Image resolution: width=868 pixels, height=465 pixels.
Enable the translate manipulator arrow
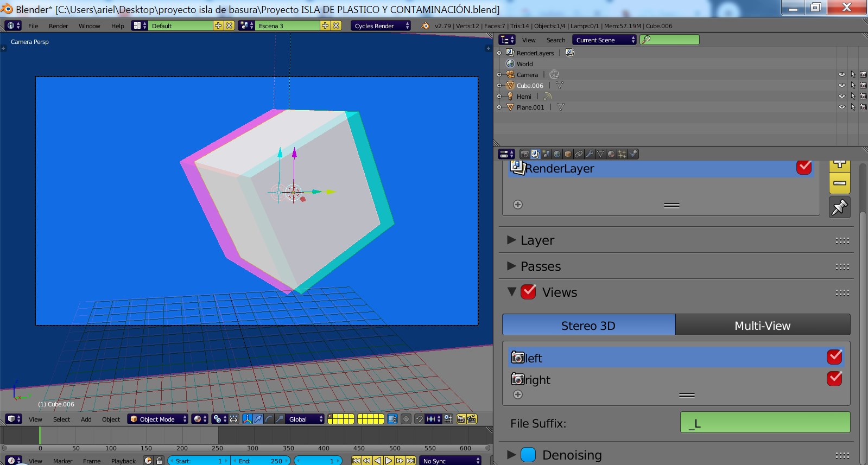[258, 419]
